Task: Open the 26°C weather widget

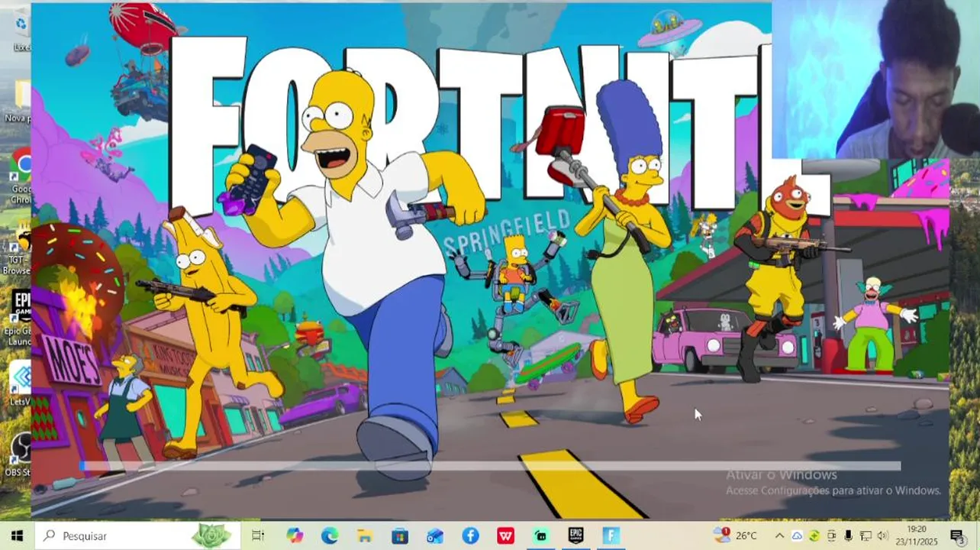Action: [736, 535]
